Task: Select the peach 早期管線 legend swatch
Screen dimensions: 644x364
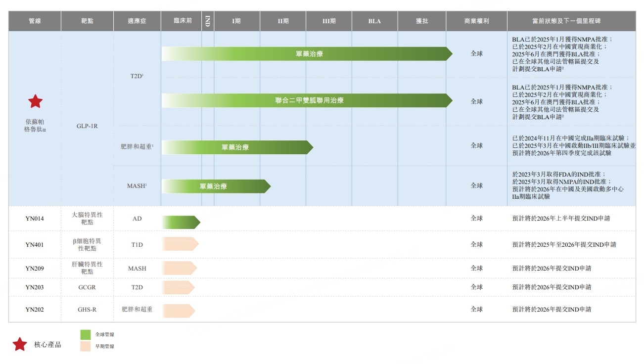Action: pyautogui.click(x=86, y=347)
